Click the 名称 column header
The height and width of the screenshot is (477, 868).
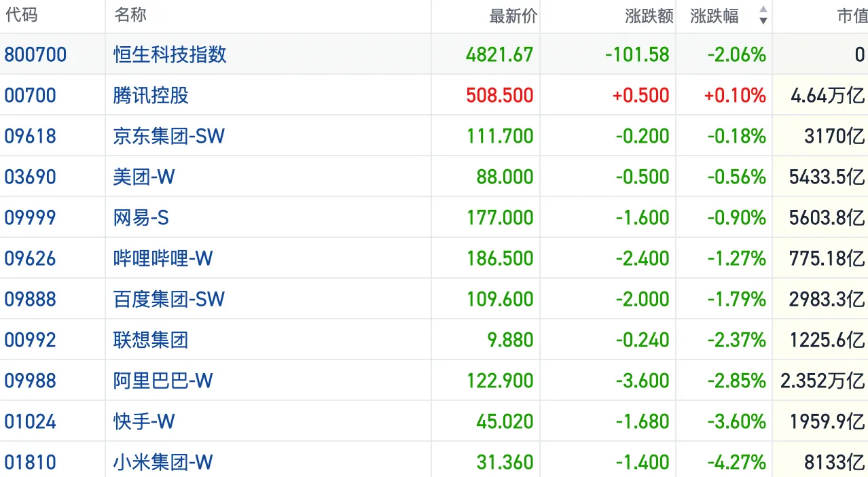[x=130, y=15]
